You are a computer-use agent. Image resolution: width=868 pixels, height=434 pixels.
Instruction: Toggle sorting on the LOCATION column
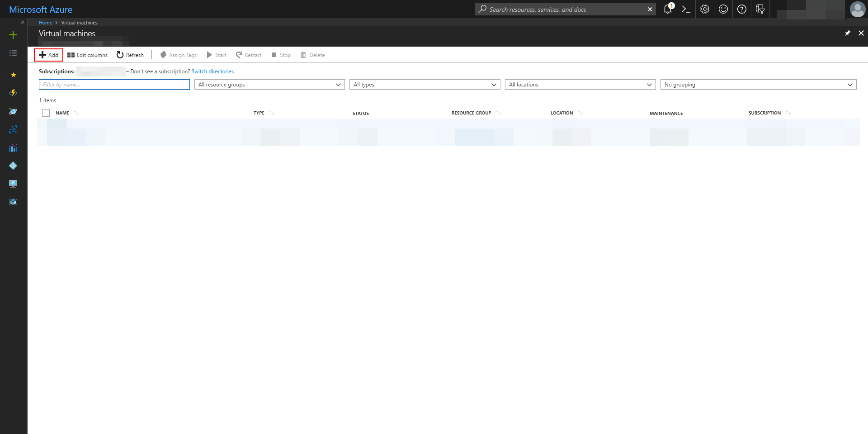(580, 113)
